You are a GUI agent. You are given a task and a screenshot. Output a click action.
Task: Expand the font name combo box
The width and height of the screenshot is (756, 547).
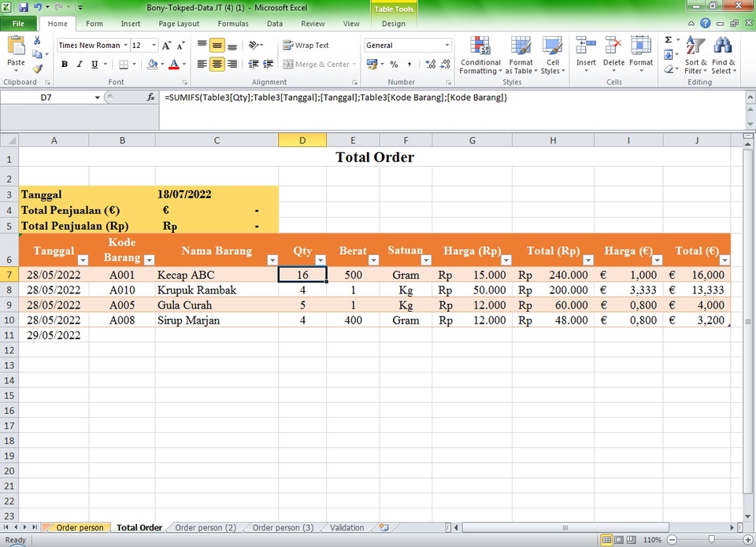126,45
